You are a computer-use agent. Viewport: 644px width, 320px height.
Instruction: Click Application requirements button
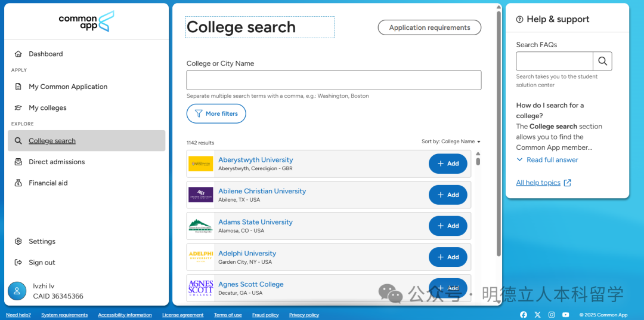429,27
